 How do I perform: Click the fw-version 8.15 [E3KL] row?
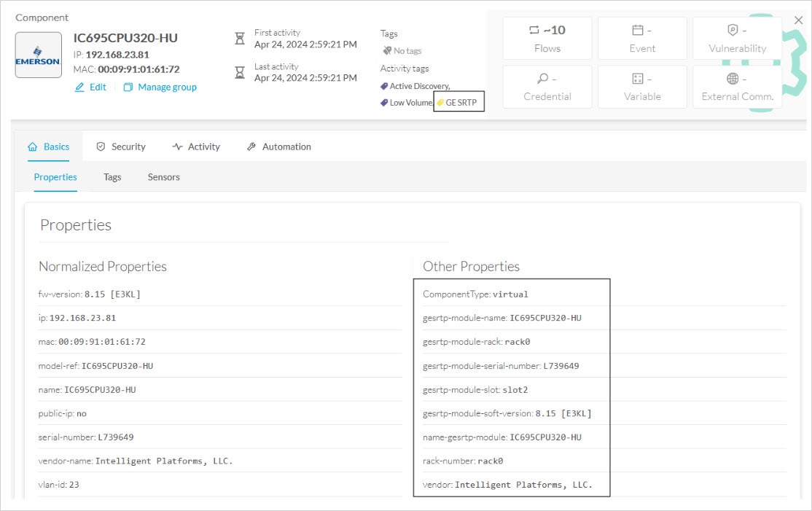pos(220,294)
